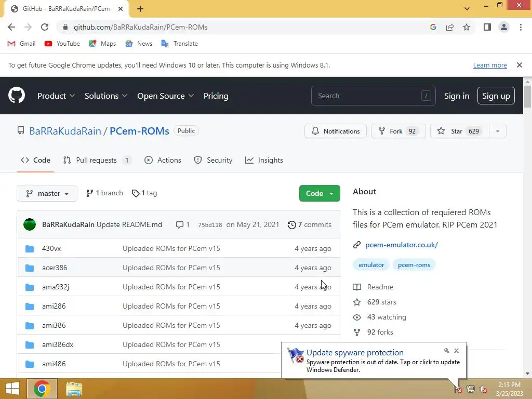
Task: Click the pcem-roms topic tag
Action: coord(414,264)
